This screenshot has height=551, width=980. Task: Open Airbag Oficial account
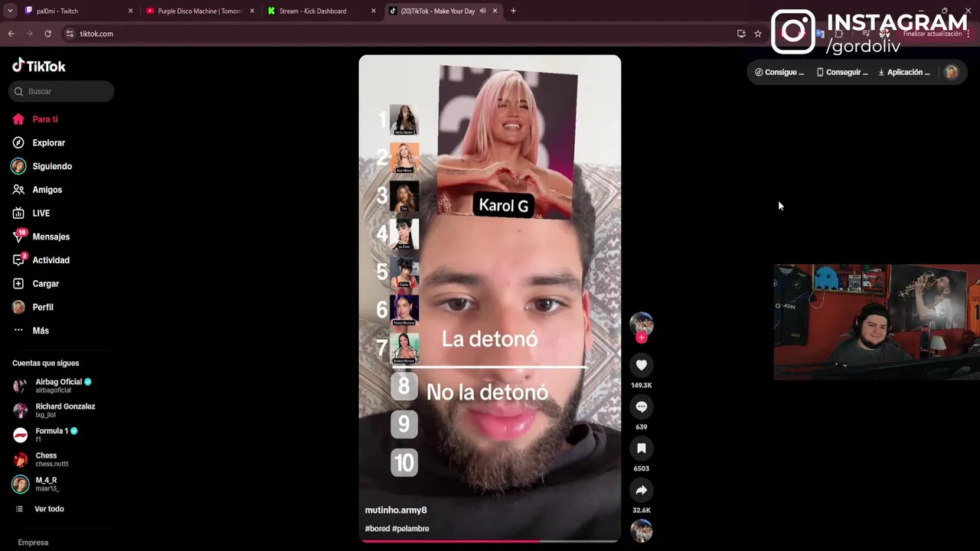point(53,386)
